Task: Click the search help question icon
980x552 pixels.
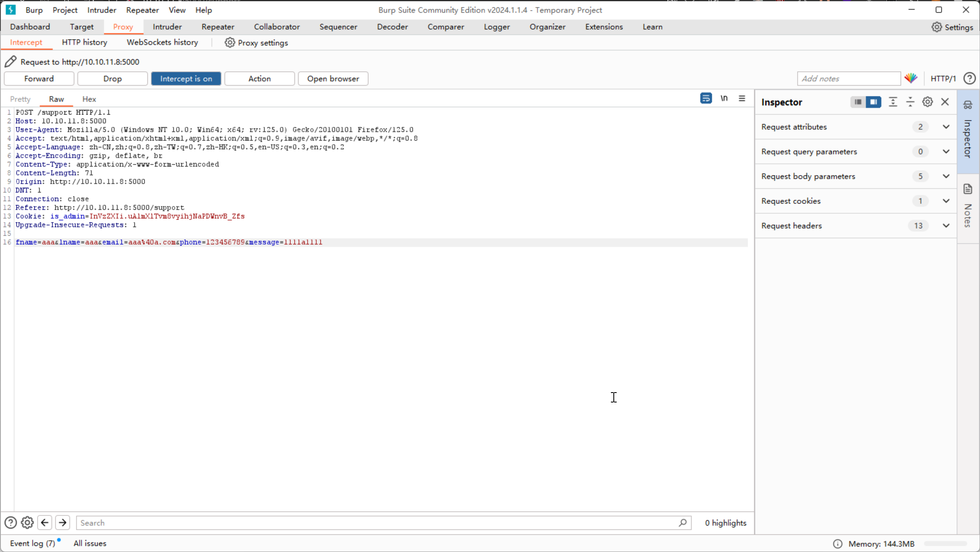Action: click(11, 522)
